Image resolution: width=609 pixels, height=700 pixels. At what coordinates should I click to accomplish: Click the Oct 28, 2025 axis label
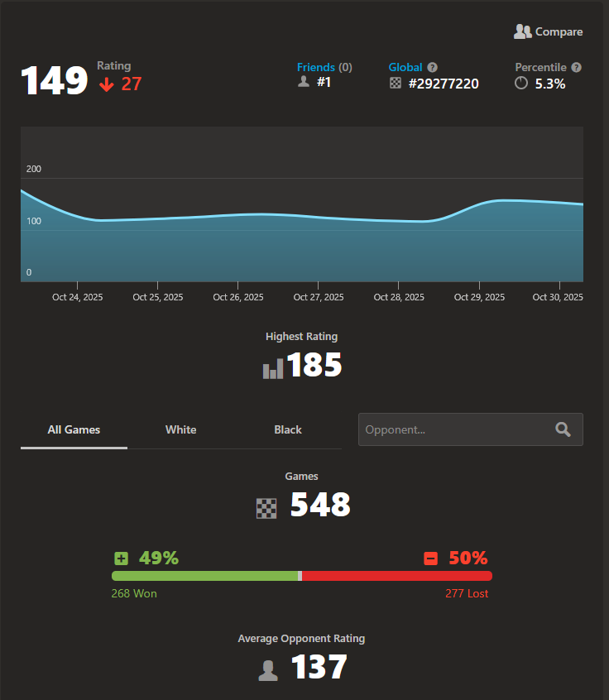click(x=399, y=297)
